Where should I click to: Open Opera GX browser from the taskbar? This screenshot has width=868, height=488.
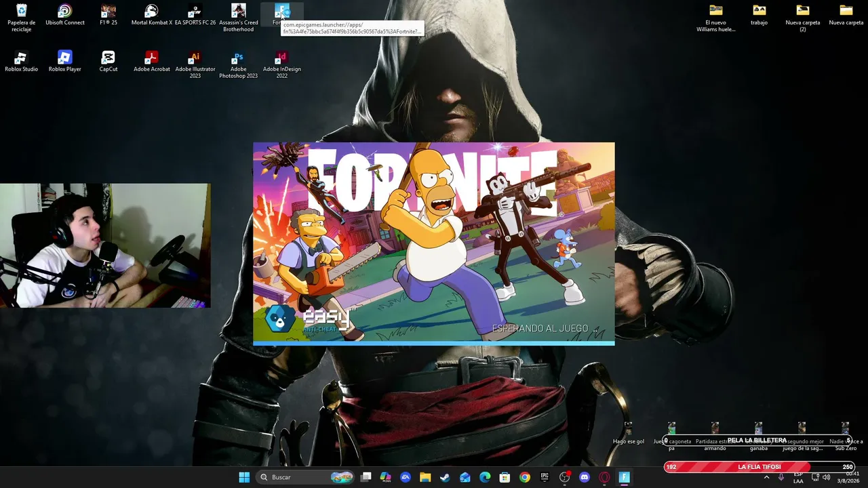point(604,477)
